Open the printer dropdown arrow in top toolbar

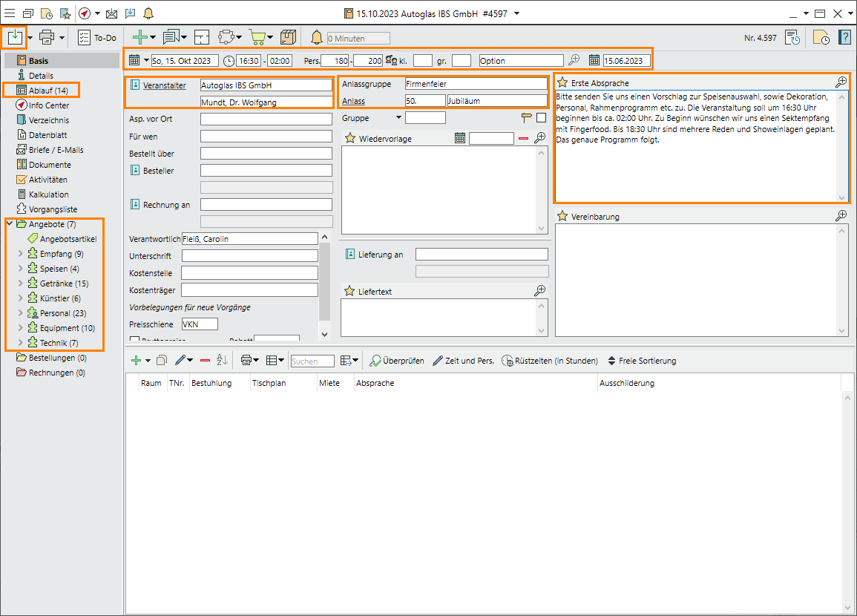[62, 37]
